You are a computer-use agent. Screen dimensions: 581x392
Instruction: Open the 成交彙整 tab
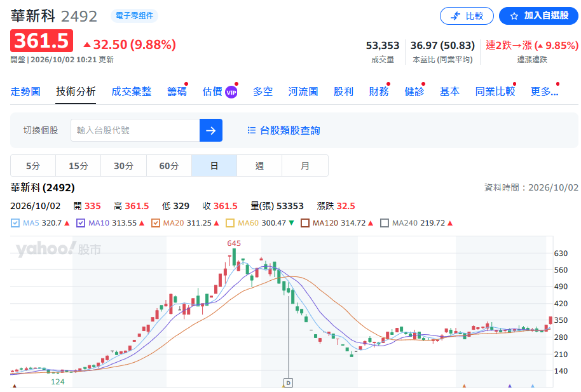[x=131, y=91]
